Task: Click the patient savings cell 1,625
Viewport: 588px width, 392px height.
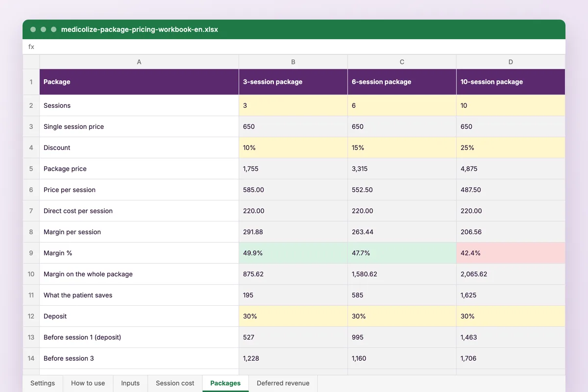Action: pos(511,295)
